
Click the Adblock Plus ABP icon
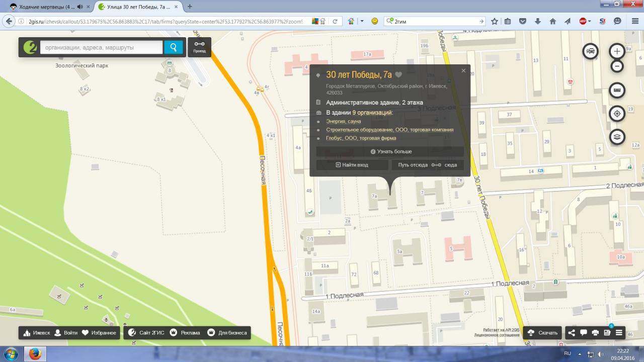coord(583,21)
